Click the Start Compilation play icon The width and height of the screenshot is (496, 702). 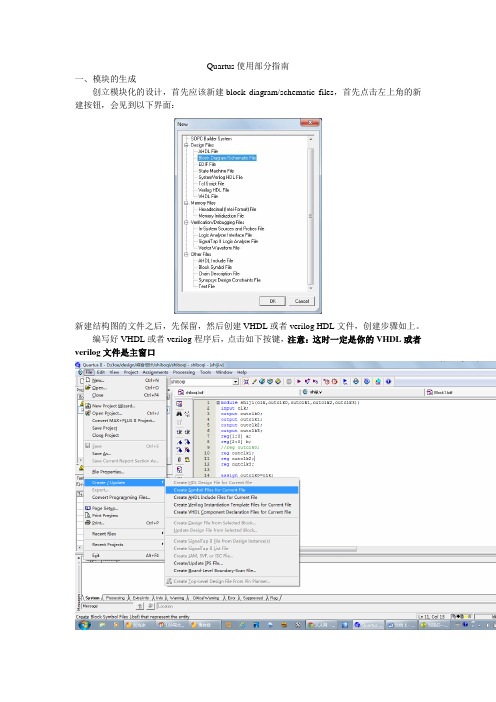(299, 382)
